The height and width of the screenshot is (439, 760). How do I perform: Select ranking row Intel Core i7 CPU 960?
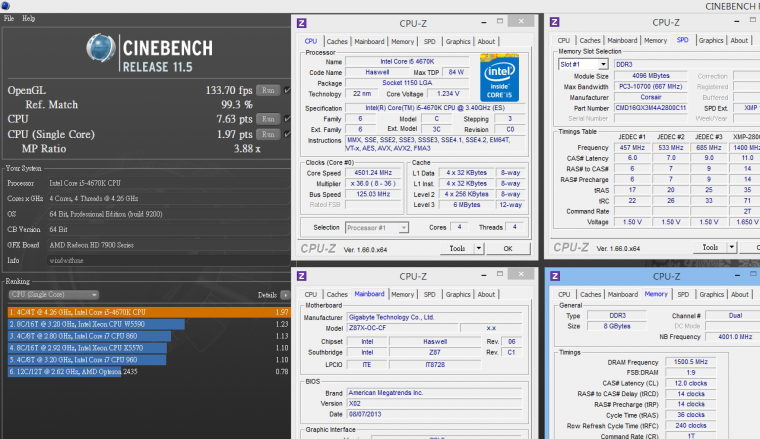tap(148, 360)
